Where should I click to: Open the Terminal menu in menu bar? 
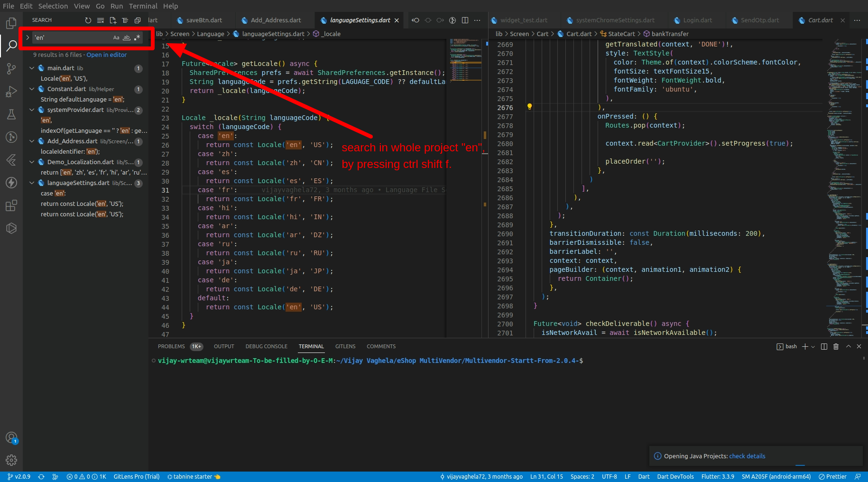tap(143, 6)
